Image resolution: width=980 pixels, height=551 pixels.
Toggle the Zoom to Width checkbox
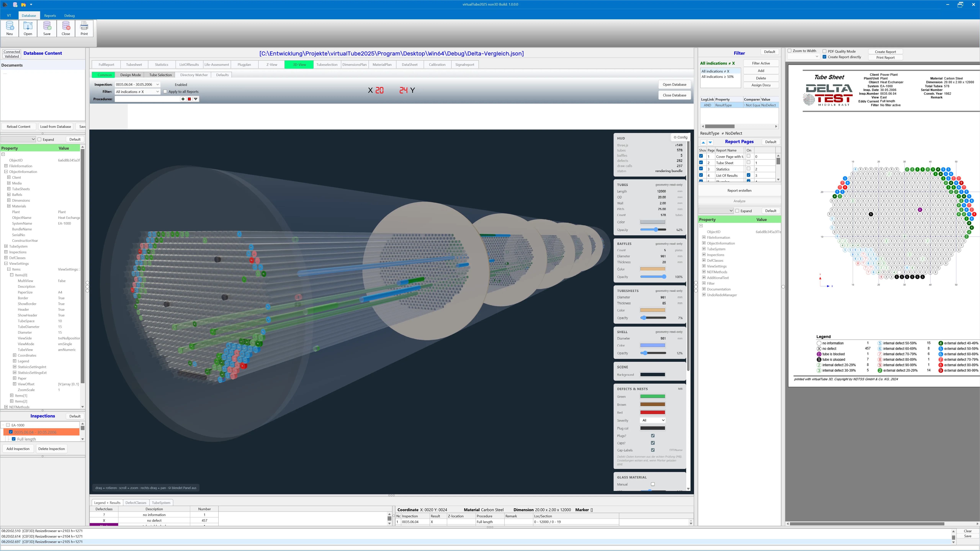tap(790, 51)
